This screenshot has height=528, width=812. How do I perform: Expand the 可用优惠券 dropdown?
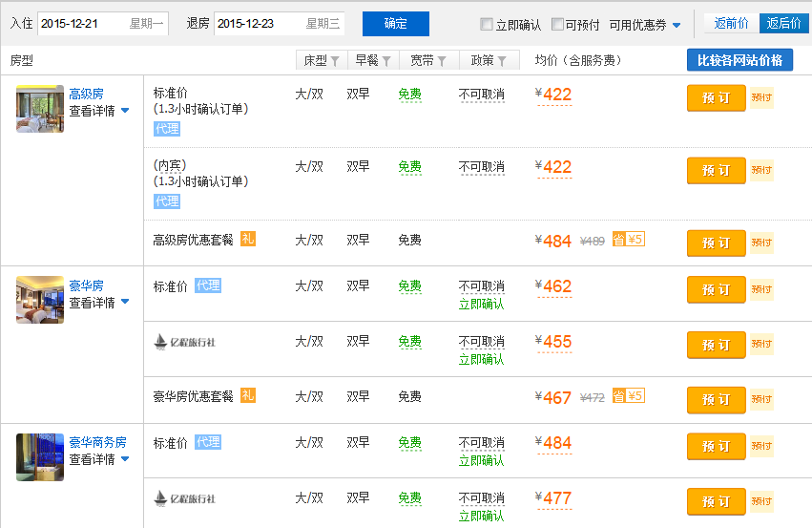(x=645, y=25)
